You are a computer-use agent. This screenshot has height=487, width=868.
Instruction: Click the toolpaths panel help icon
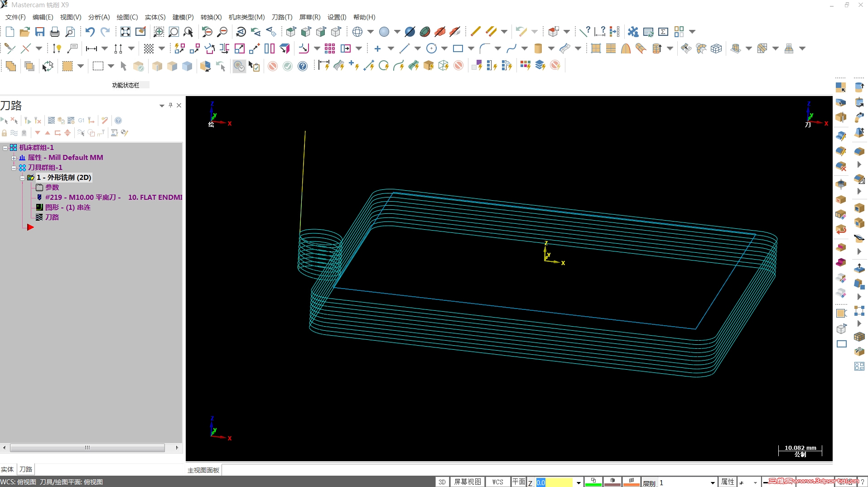coord(118,121)
